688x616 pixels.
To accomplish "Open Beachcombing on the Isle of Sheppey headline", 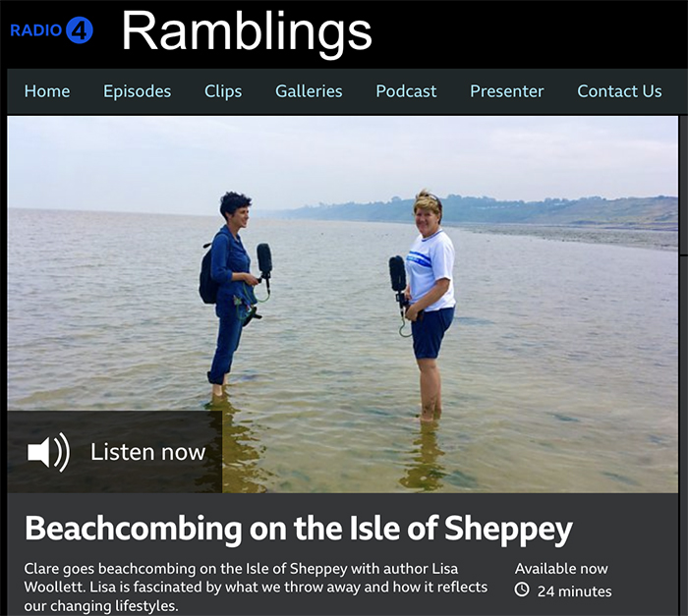I will click(299, 529).
